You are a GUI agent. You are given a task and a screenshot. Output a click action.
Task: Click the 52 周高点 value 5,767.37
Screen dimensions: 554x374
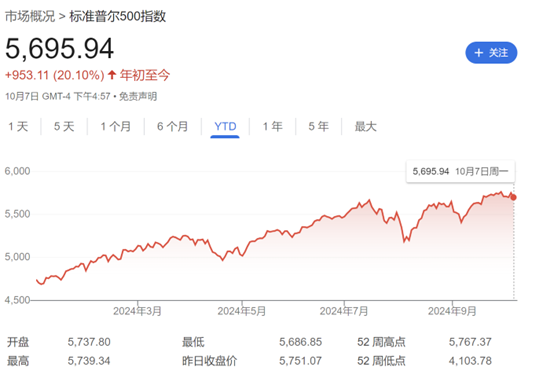point(470,342)
